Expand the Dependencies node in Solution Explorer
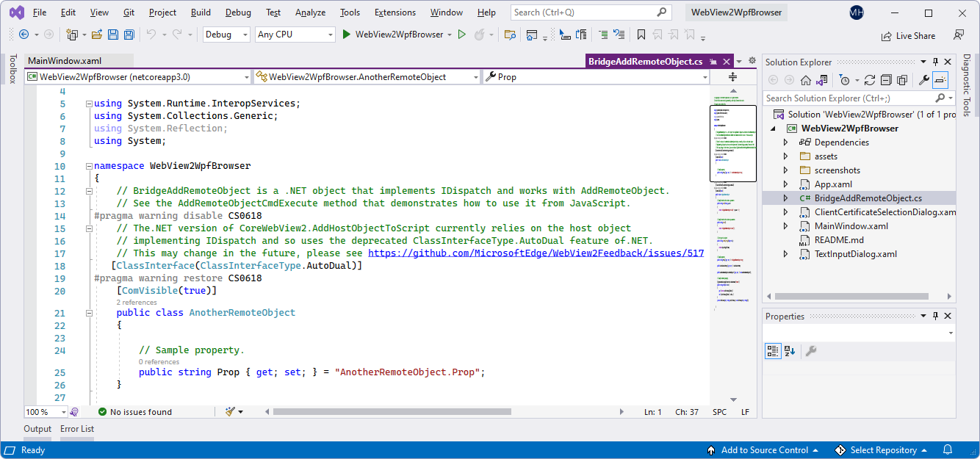The width and height of the screenshot is (980, 459). click(x=785, y=142)
